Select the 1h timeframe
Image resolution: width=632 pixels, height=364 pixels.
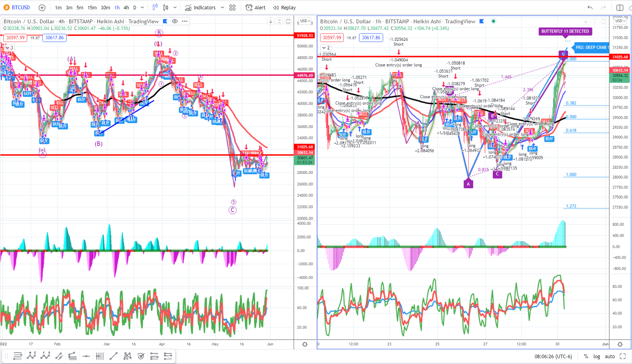[x=117, y=7]
